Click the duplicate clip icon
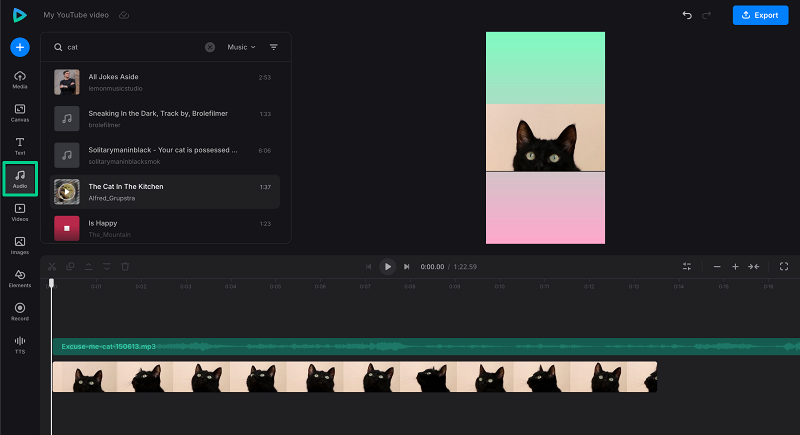The image size is (800, 435). [x=70, y=267]
